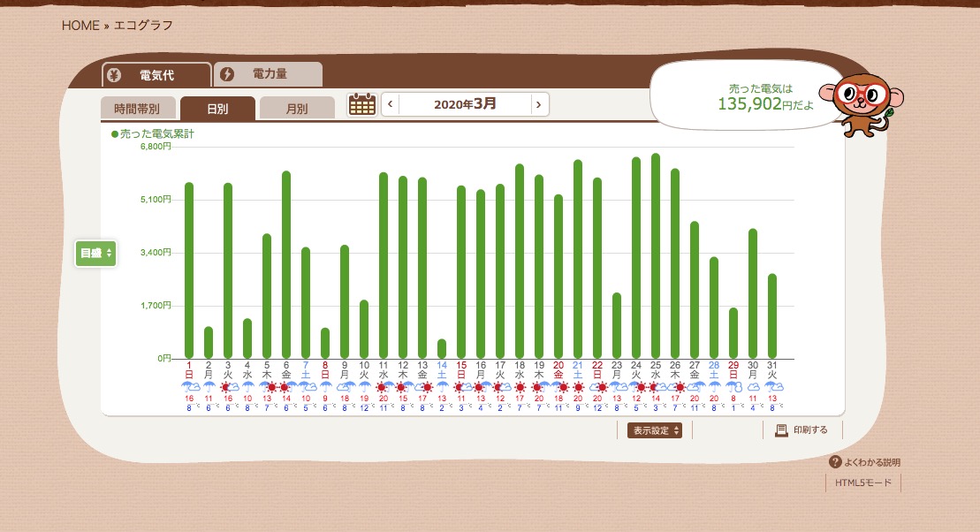Viewport: 980px width, 532px height.
Task: Click the weather icon for March 30
Action: (x=753, y=387)
